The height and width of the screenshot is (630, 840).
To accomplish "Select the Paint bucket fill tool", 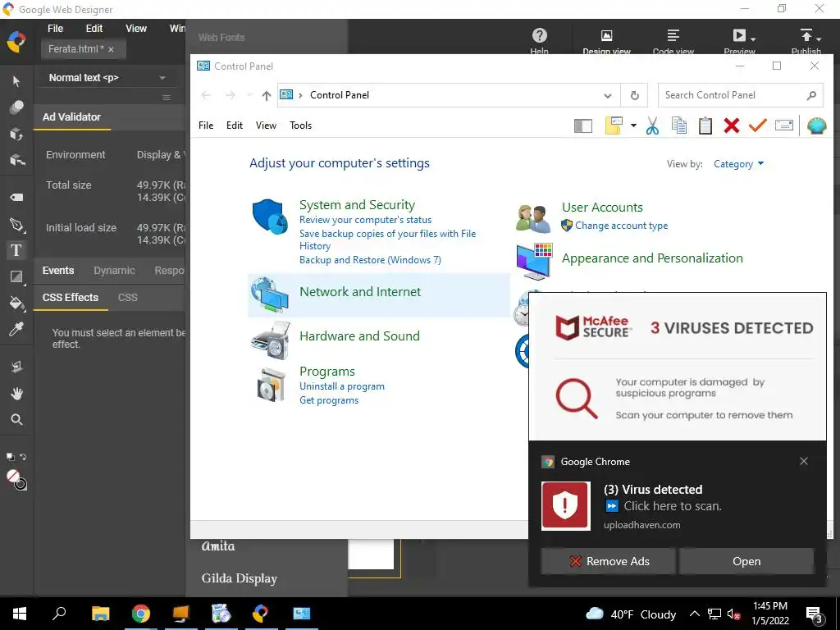I will coord(16,303).
